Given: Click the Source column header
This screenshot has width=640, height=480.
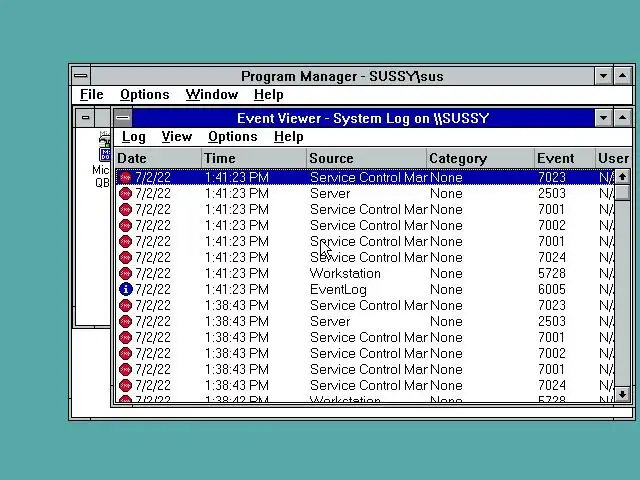Looking at the screenshot, I should coord(367,158).
